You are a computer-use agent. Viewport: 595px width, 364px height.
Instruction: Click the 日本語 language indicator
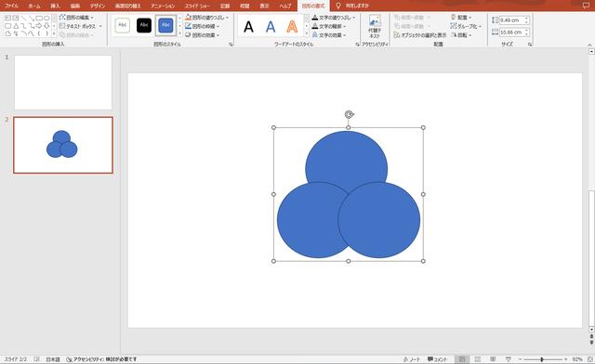tap(53, 359)
